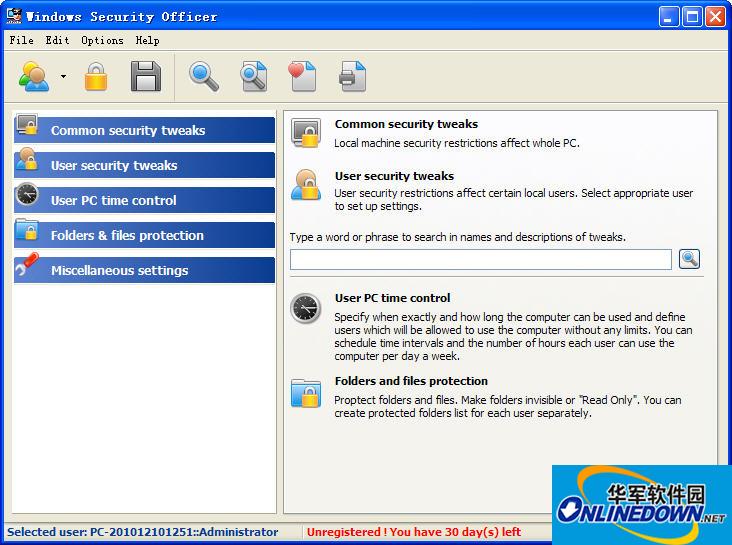Click inside the tweak search text field
This screenshot has height=545, width=732.
[x=480, y=260]
